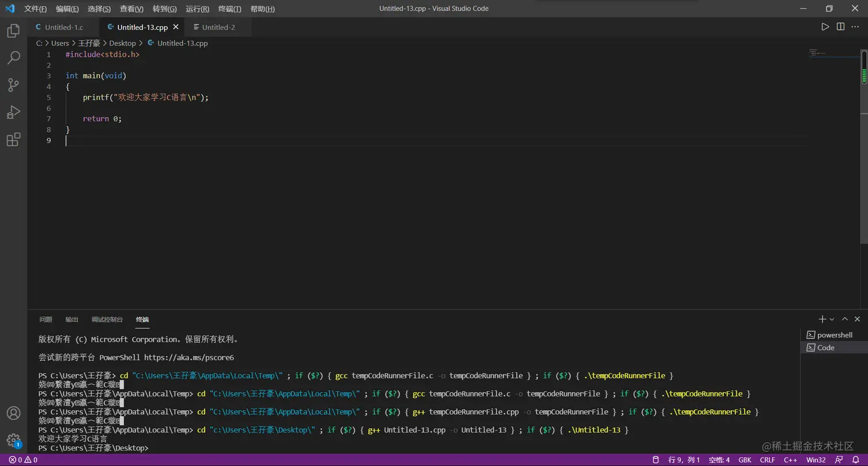Screen dimensions: 868x466
Task: Open the 文件(F) menu
Action: pos(36,9)
